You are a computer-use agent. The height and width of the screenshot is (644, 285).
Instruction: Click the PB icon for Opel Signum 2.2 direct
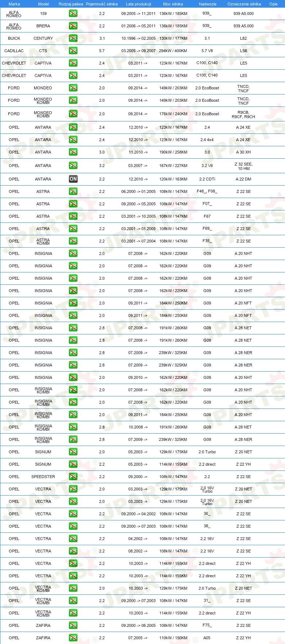(73, 464)
